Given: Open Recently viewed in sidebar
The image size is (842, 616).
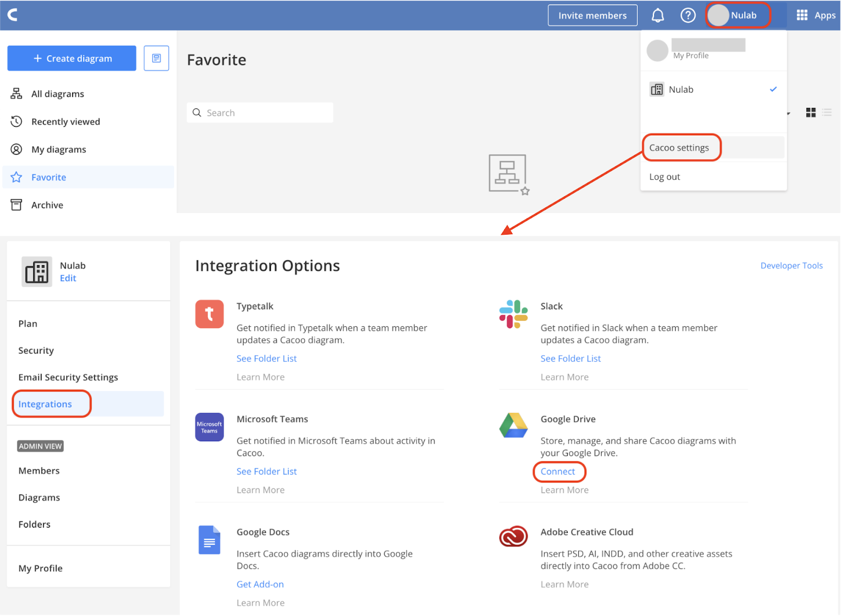Looking at the screenshot, I should (66, 122).
